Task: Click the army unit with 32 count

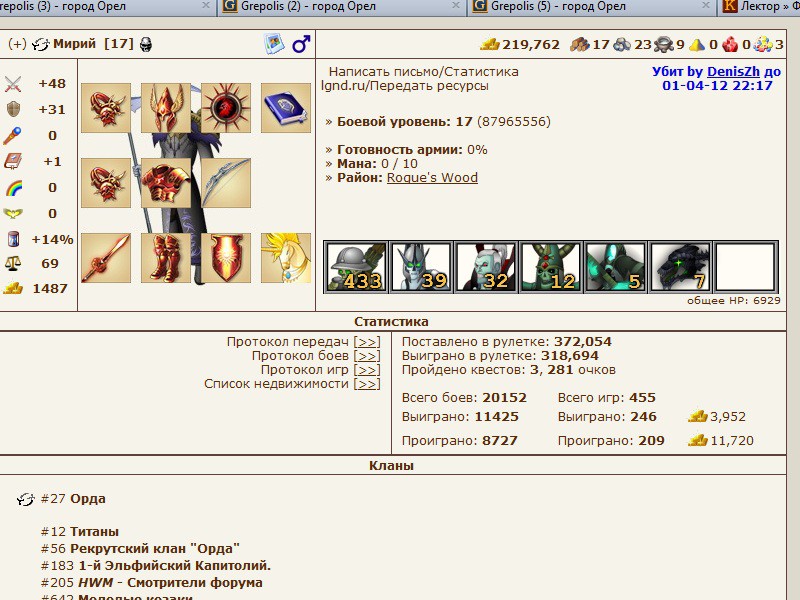Action: pos(486,267)
